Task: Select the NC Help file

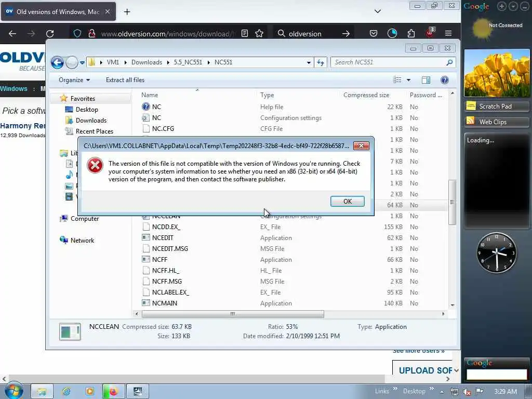Action: pyautogui.click(x=156, y=107)
